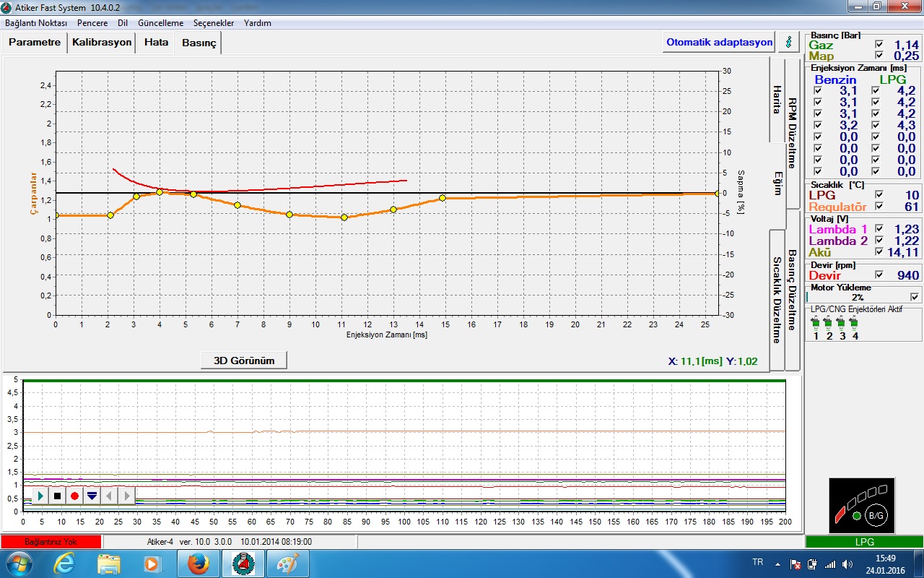Image resolution: width=924 pixels, height=578 pixels.
Task: Select vertical Eğim tab
Action: pyautogui.click(x=778, y=184)
